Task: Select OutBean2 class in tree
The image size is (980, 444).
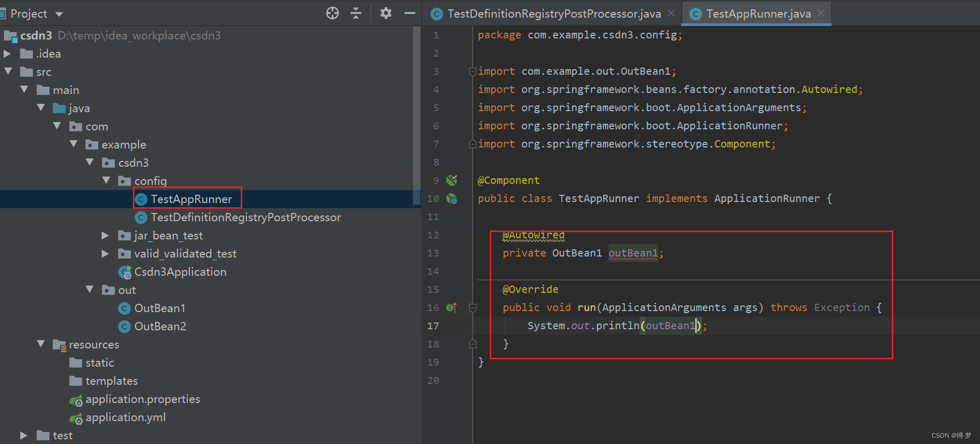Action: pyautogui.click(x=160, y=326)
